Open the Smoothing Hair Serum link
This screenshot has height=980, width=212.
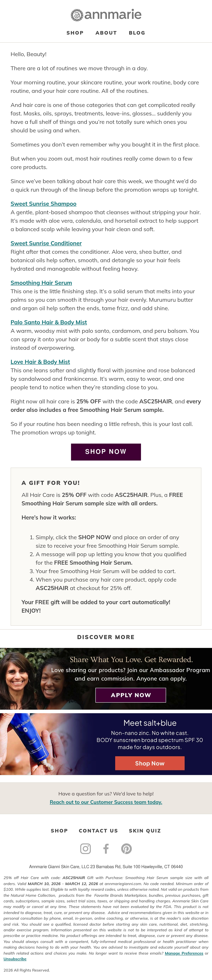coord(41,283)
